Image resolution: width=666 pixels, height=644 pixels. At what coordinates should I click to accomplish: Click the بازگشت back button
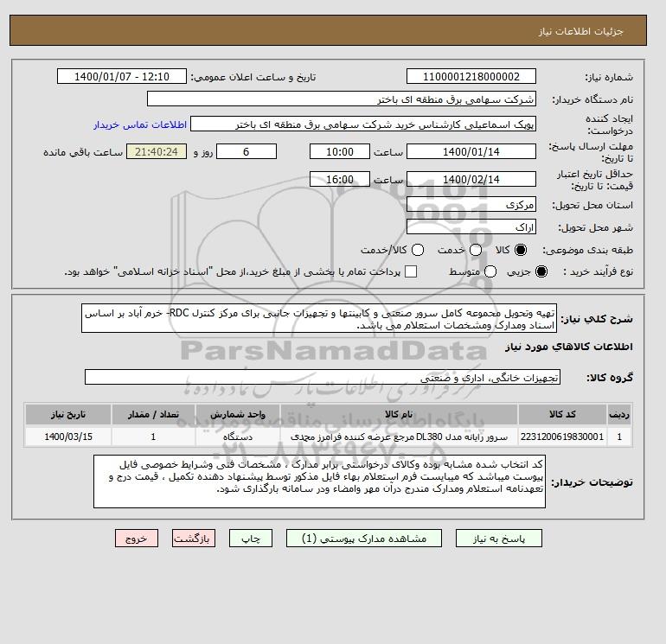tap(194, 539)
